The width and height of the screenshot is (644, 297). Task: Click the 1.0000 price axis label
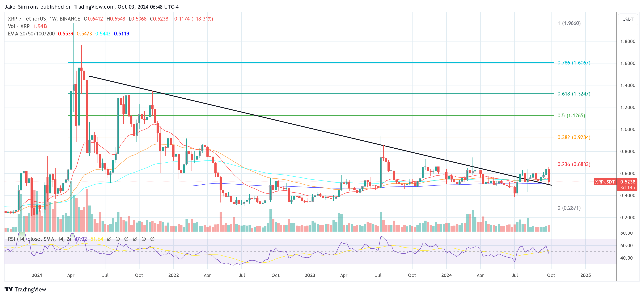tap(628, 129)
